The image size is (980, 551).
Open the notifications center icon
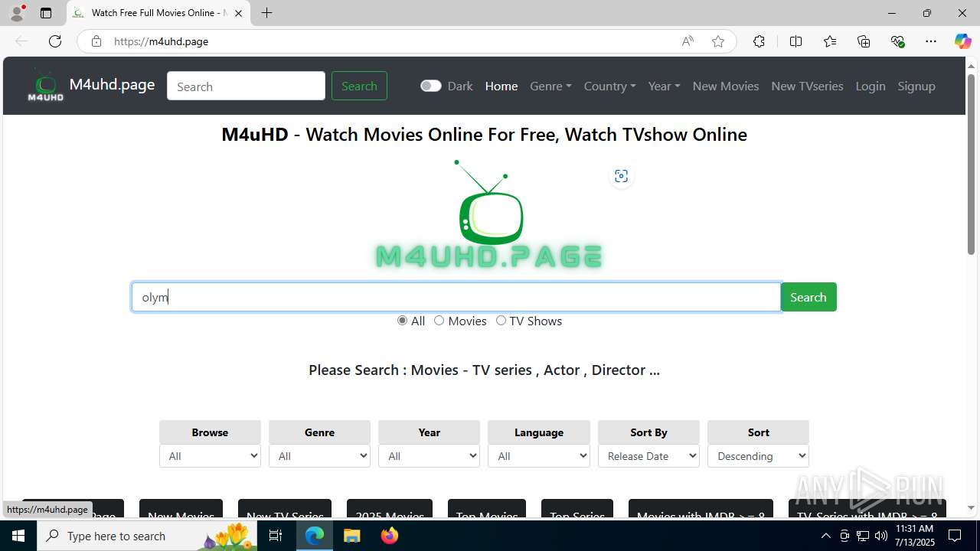tap(955, 536)
